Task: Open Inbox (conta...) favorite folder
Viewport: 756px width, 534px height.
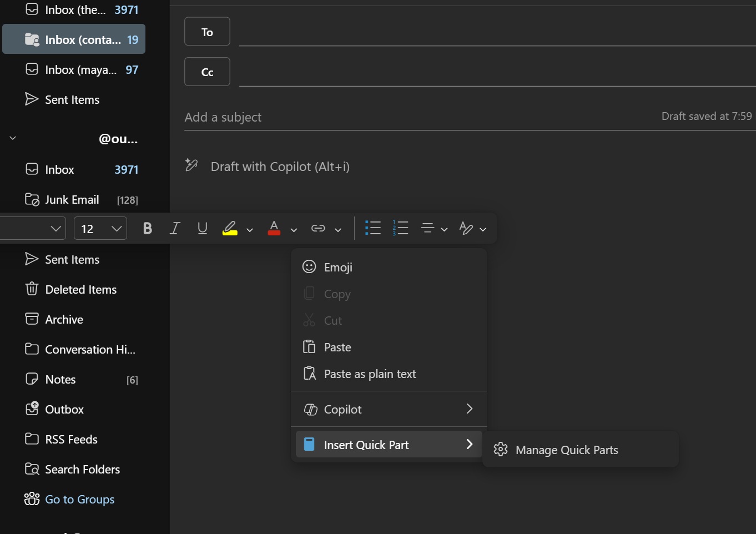Action: (x=74, y=39)
